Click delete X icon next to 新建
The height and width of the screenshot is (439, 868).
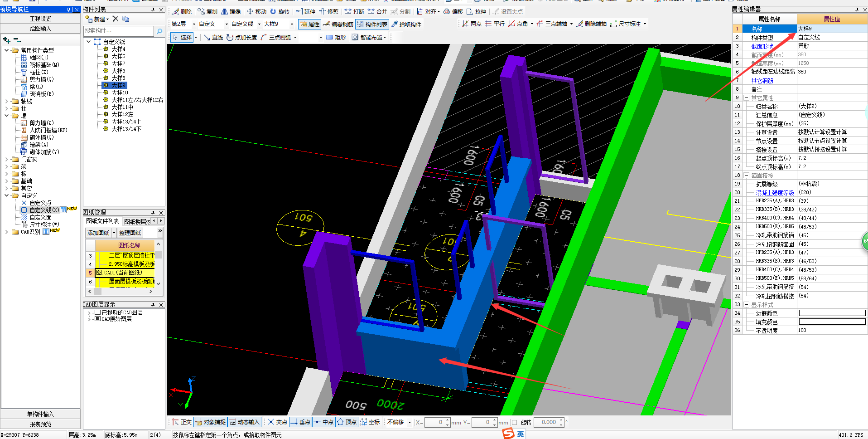pos(115,19)
